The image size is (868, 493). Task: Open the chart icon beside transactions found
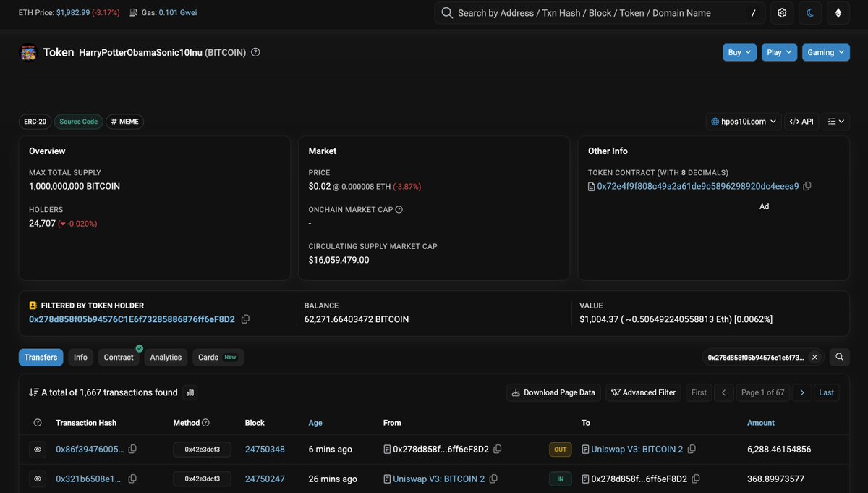point(190,392)
